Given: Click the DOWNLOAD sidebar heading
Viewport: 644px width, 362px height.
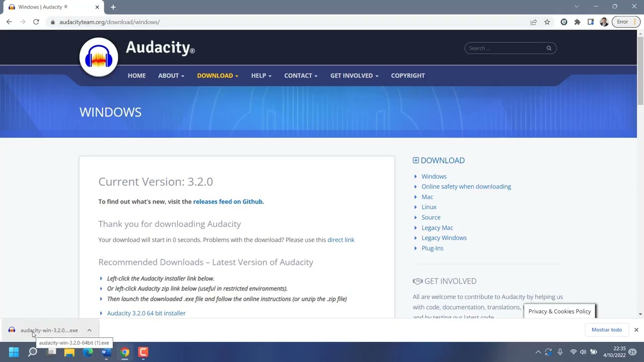Looking at the screenshot, I should click(439, 160).
